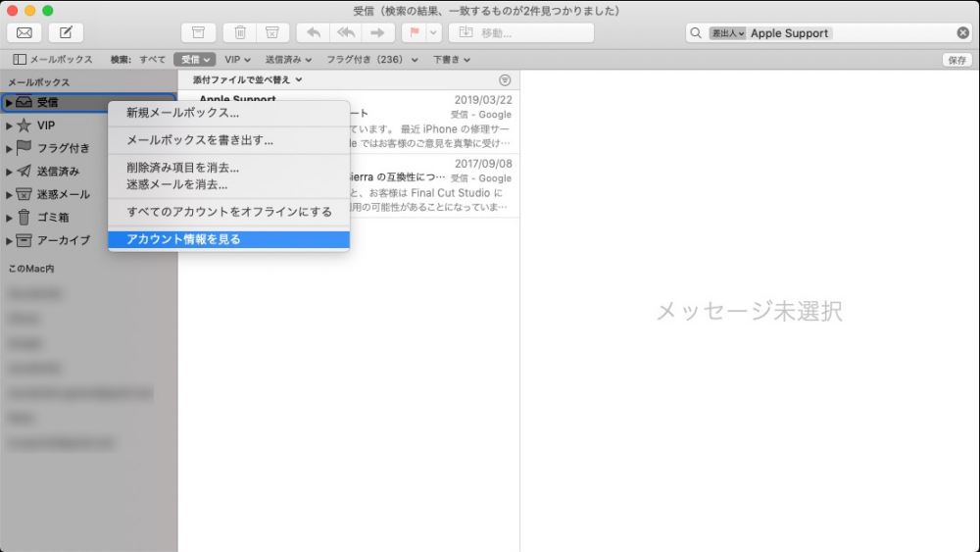Choose 削除済み項目を消去... menu item

coord(228,168)
